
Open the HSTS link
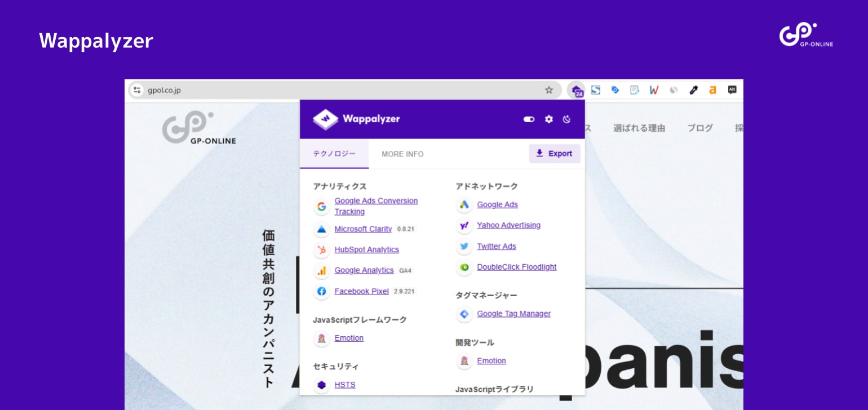click(344, 385)
